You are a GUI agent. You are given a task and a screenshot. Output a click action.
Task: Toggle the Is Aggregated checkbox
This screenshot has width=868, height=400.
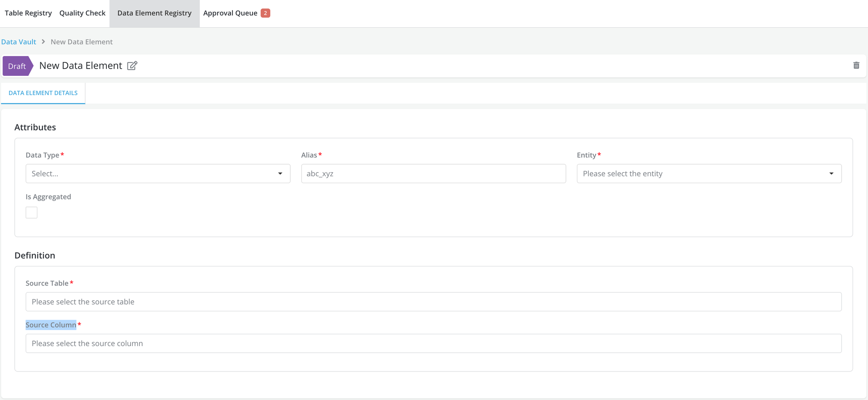tap(31, 212)
